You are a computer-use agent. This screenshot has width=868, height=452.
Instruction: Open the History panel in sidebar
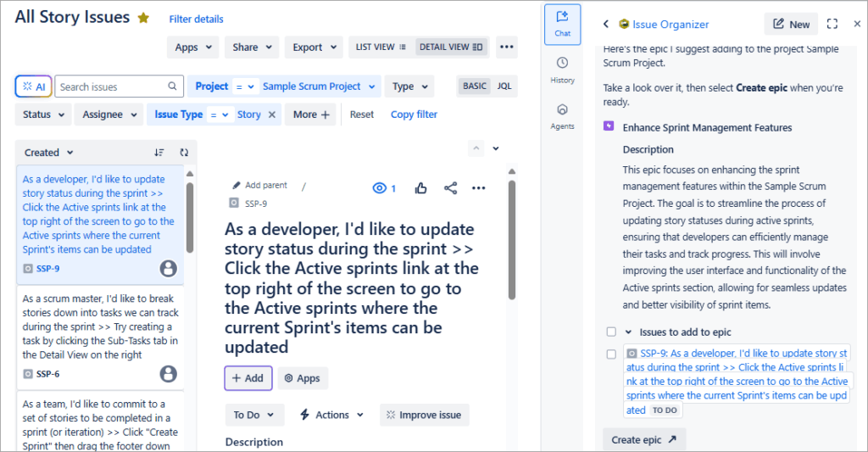[x=562, y=70]
